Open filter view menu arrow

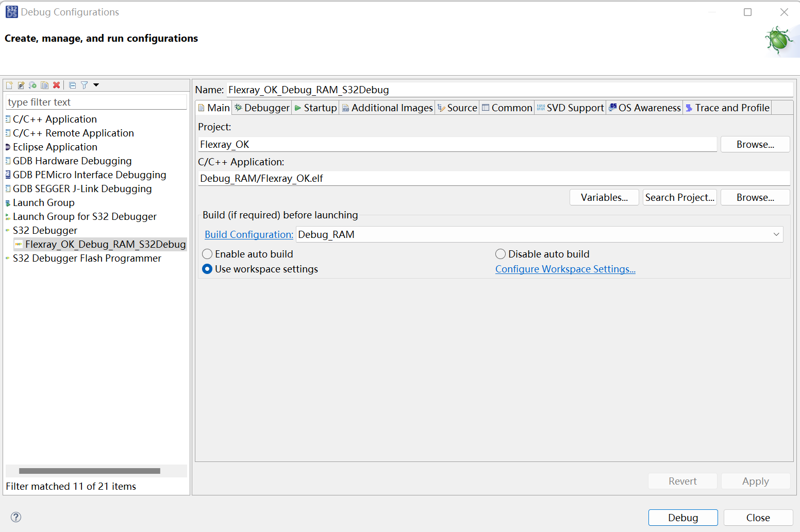coord(96,85)
